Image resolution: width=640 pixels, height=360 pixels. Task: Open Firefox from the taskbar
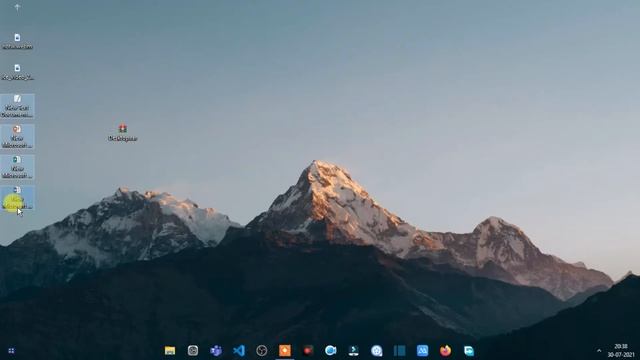(445, 350)
